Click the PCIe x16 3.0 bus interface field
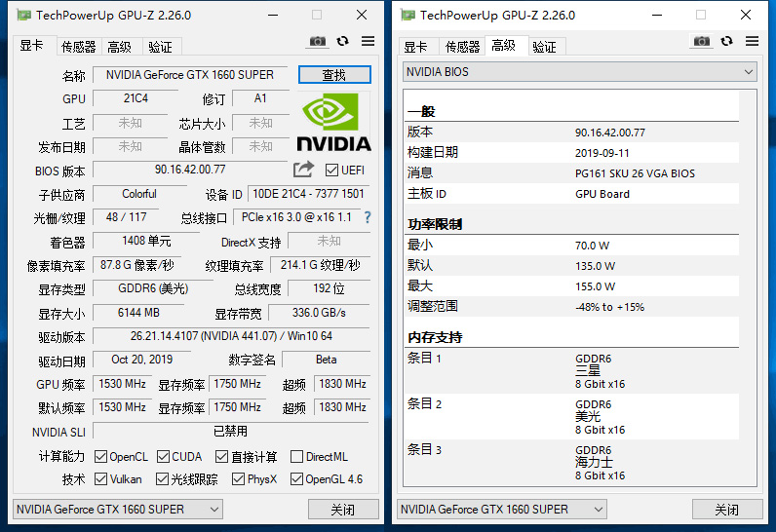The image size is (776, 532). tap(296, 217)
